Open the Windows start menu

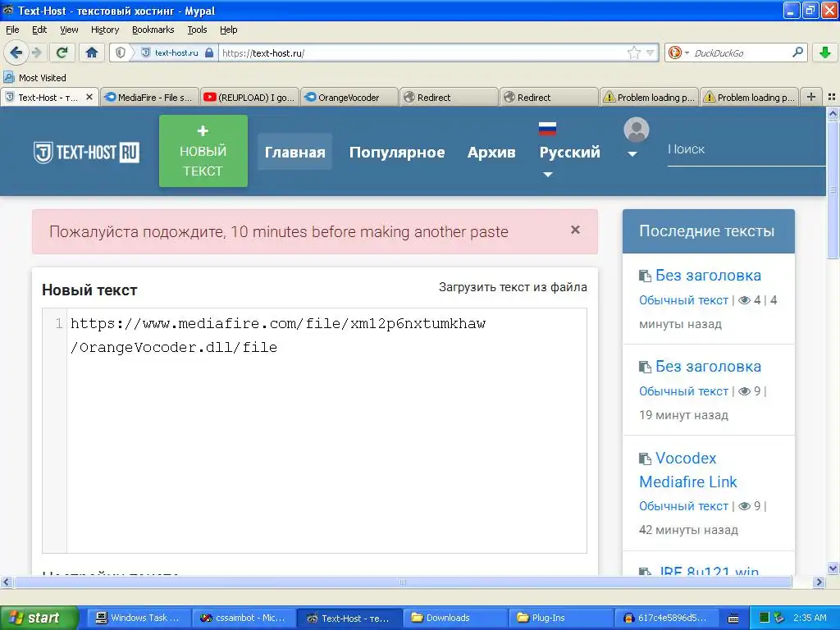pyautogui.click(x=38, y=618)
